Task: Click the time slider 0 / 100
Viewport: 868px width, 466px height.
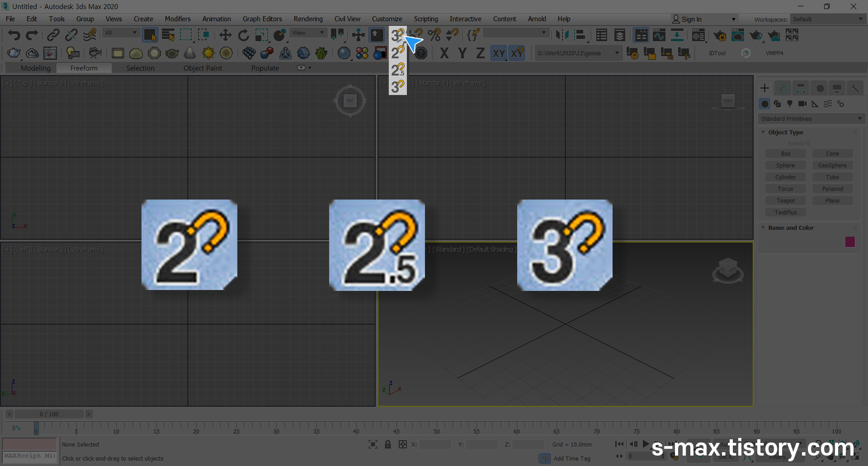Action: click(49, 414)
